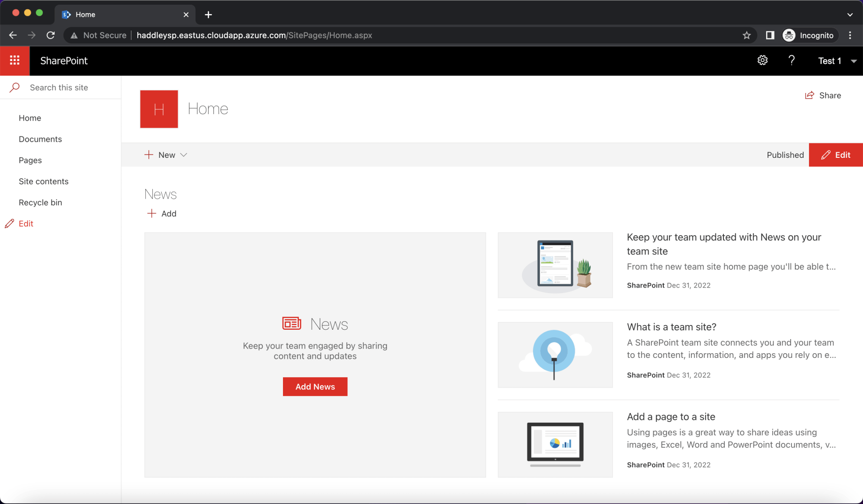Open Chrome's three-dot options menu
Image resolution: width=863 pixels, height=504 pixels.
pos(850,35)
